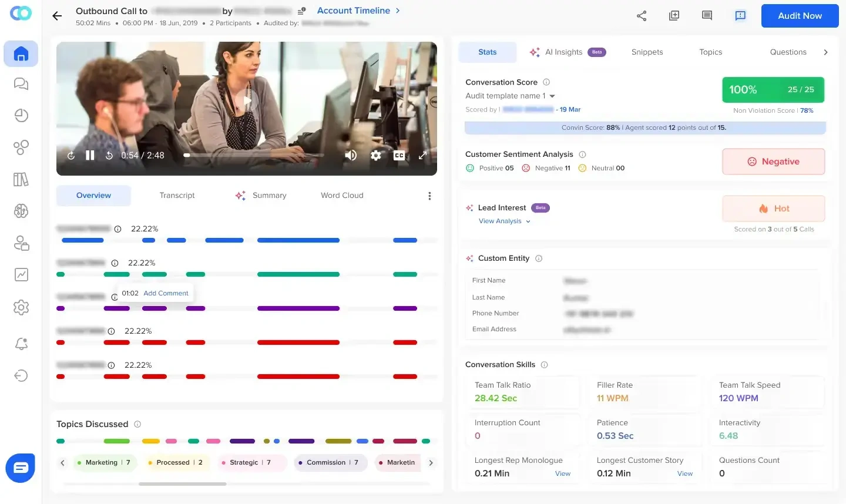Switch to the AI Insights tab
846x504 pixels.
point(568,52)
